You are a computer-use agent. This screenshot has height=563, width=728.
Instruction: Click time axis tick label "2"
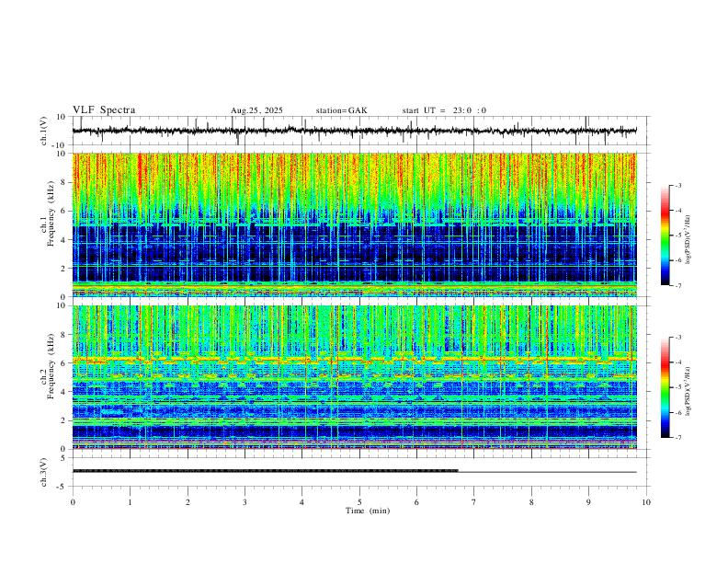tap(188, 502)
